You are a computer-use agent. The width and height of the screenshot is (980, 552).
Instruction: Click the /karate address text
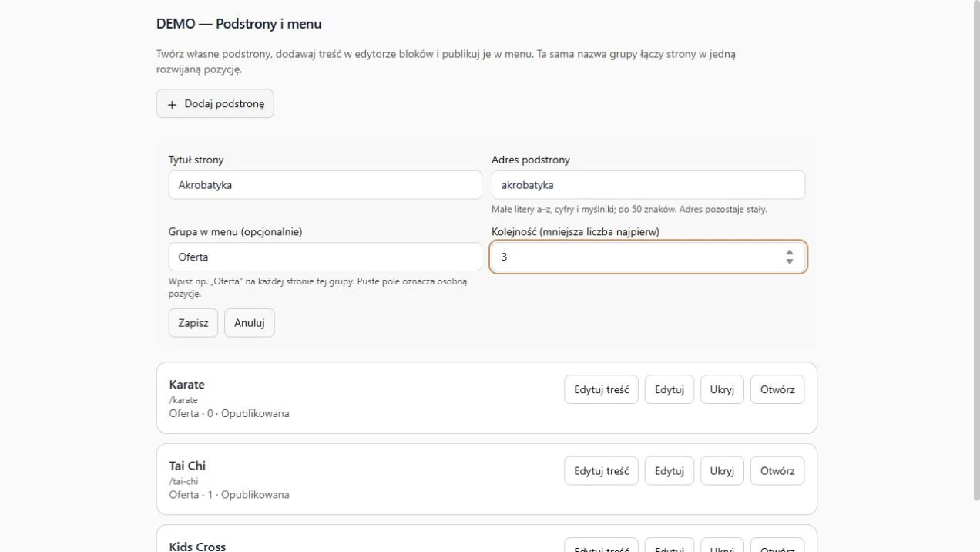pyautogui.click(x=183, y=400)
